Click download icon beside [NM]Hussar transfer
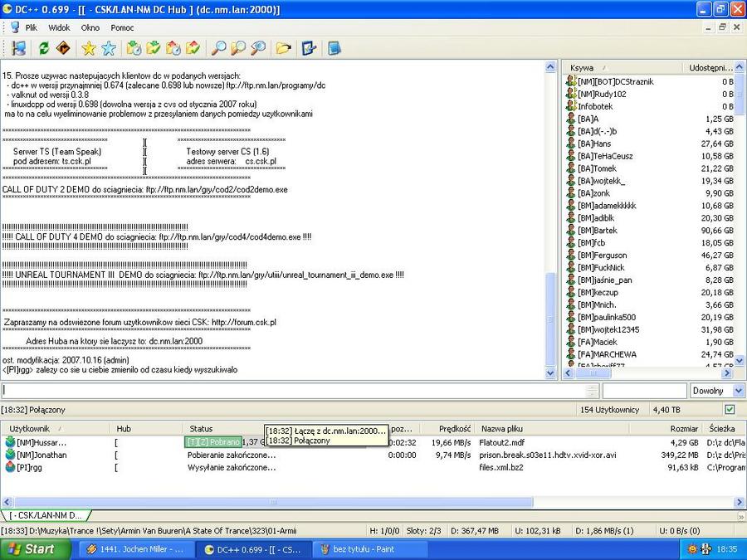 (x=10, y=442)
